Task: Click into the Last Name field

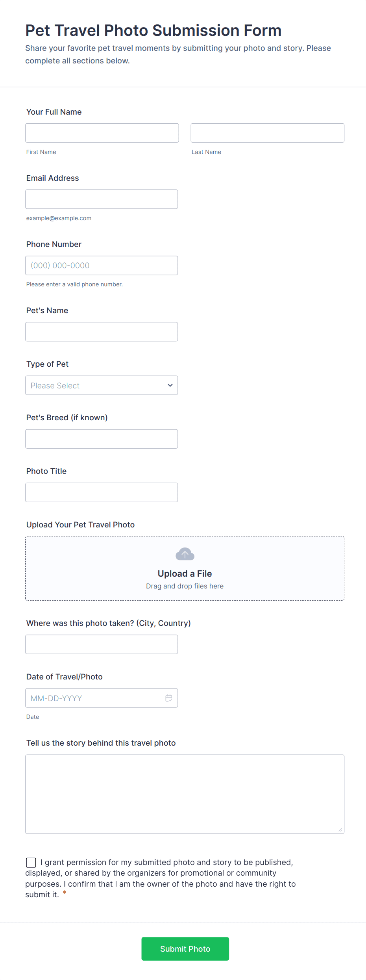Action: click(267, 133)
